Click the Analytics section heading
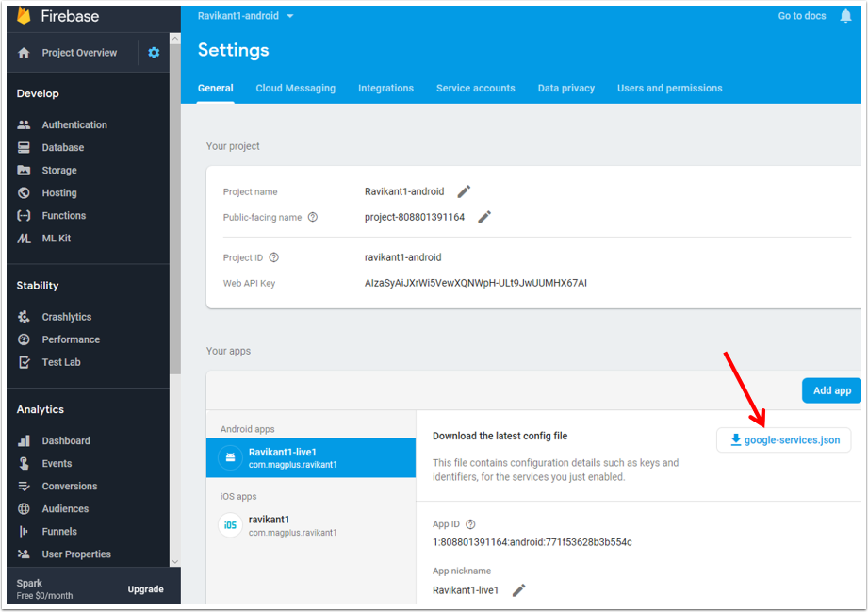 (x=41, y=410)
